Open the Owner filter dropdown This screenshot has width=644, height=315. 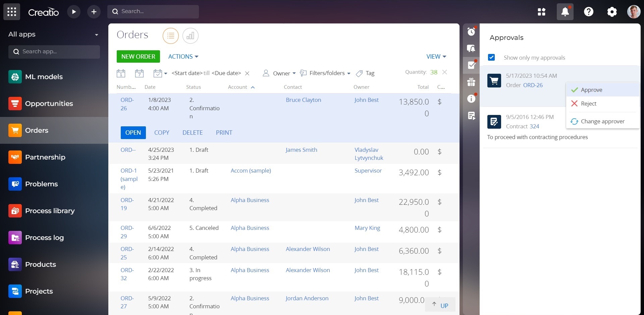[279, 73]
